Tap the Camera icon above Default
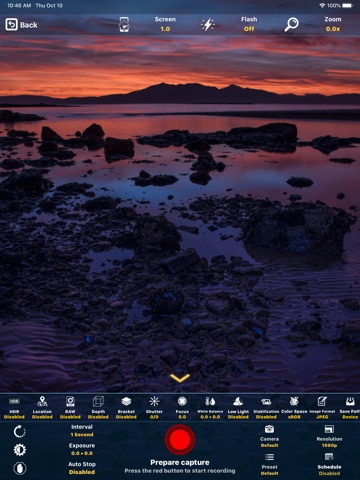Image resolution: width=360 pixels, height=480 pixels. pos(269,429)
